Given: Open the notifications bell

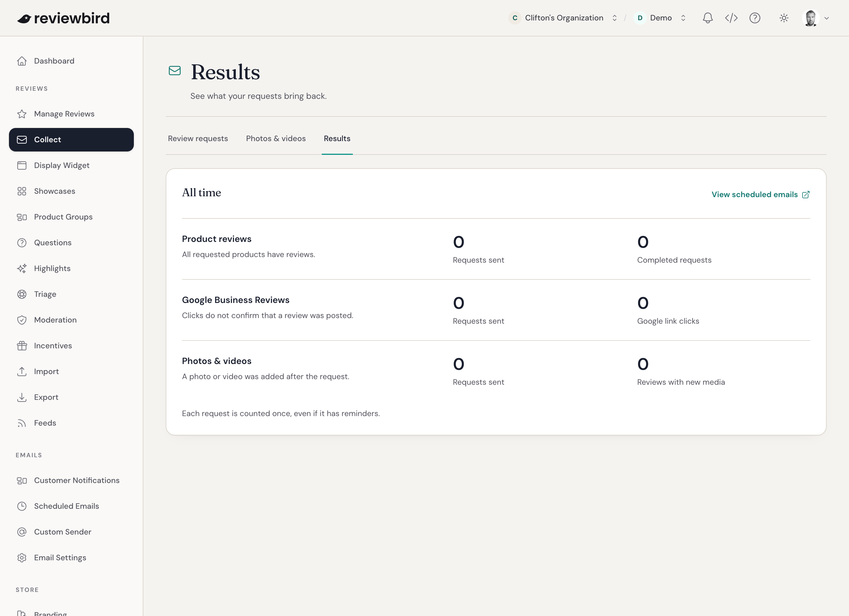Looking at the screenshot, I should 708,18.
